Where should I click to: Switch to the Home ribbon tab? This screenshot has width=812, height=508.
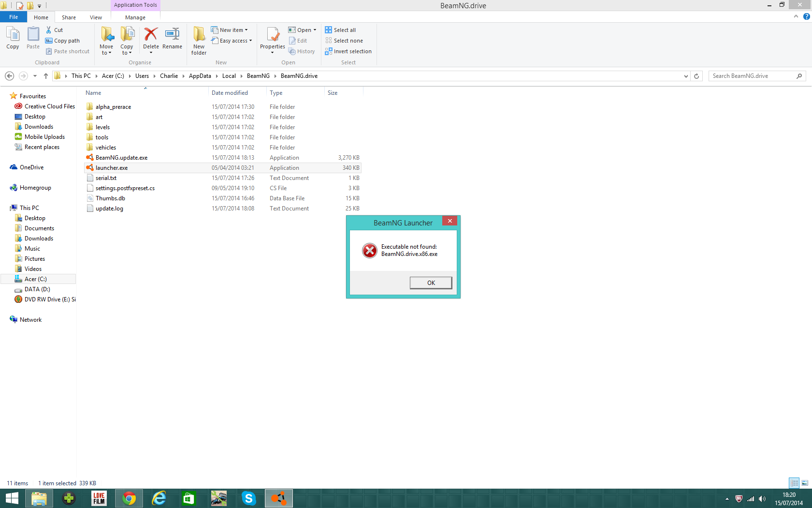coord(41,17)
